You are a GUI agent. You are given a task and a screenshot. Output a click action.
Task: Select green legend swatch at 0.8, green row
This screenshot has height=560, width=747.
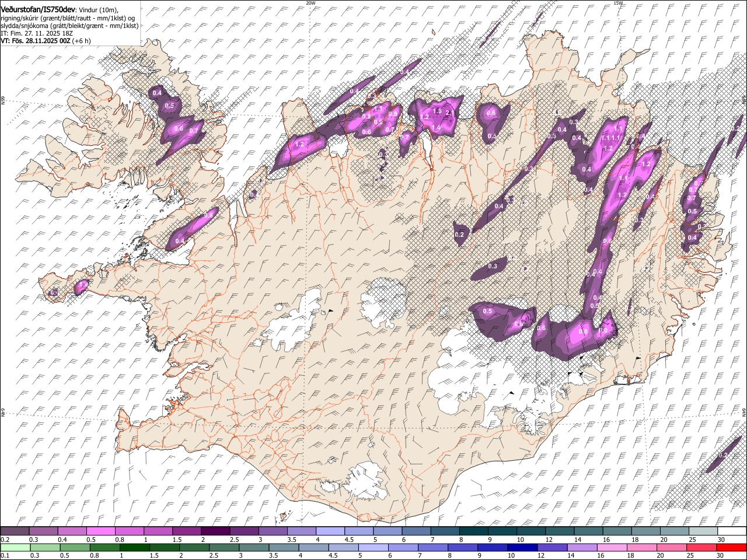click(105, 547)
